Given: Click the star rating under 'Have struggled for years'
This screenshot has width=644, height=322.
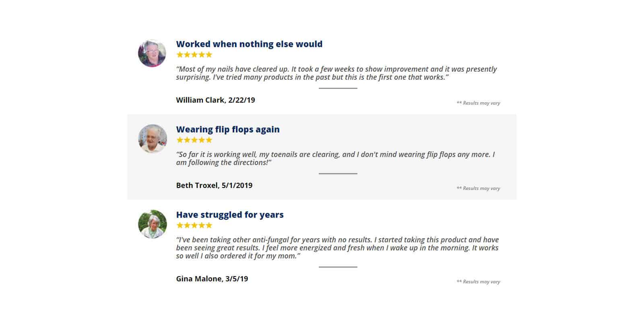Looking at the screenshot, I should tap(194, 225).
